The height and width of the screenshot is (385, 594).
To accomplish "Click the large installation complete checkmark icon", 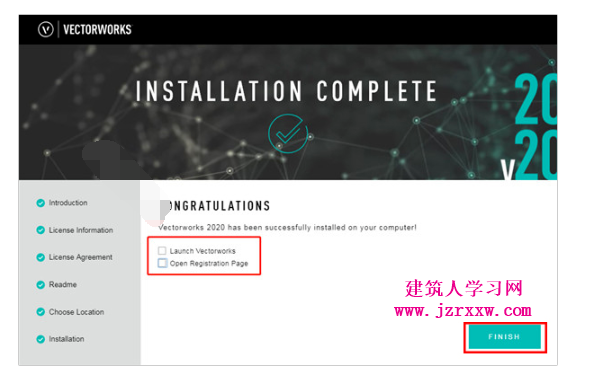I will tap(288, 133).
